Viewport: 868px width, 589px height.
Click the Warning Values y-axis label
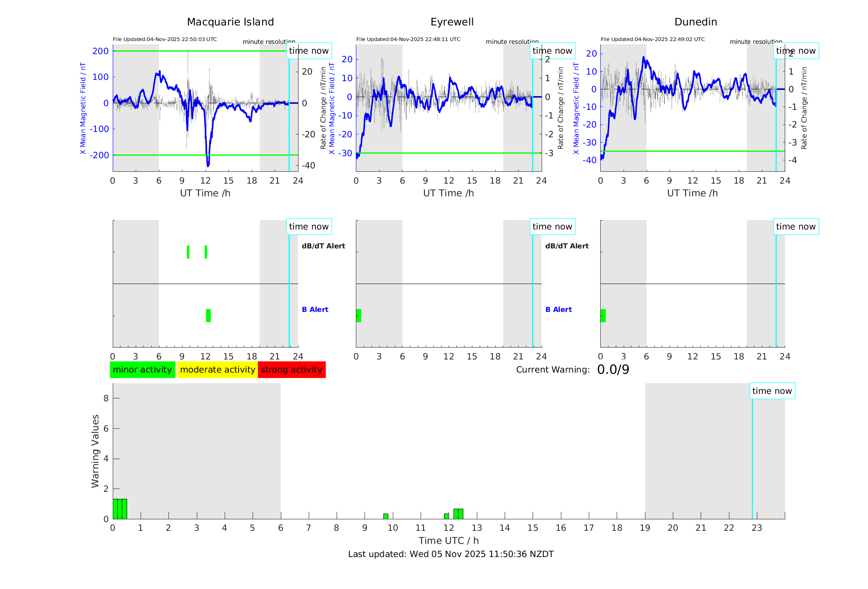tap(95, 451)
